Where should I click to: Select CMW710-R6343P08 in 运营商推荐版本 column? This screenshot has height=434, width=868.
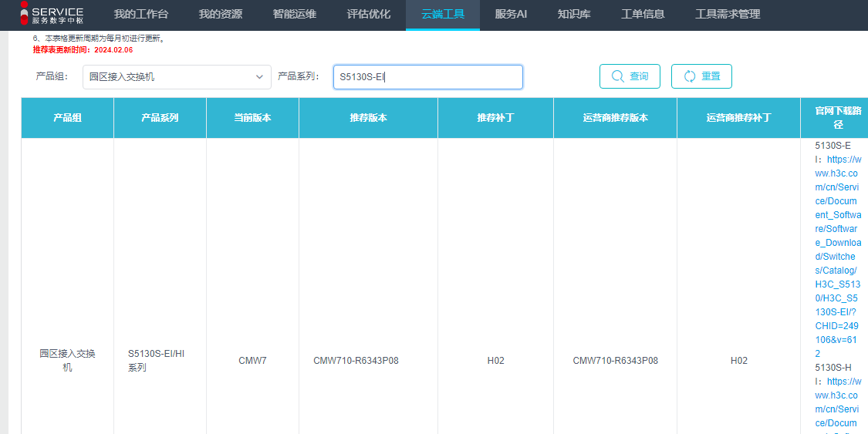click(x=615, y=361)
